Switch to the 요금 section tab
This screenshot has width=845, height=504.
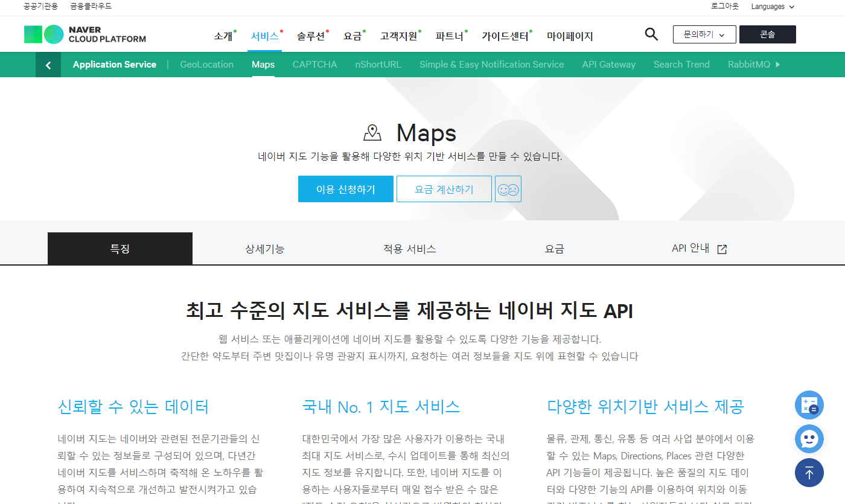tap(555, 249)
